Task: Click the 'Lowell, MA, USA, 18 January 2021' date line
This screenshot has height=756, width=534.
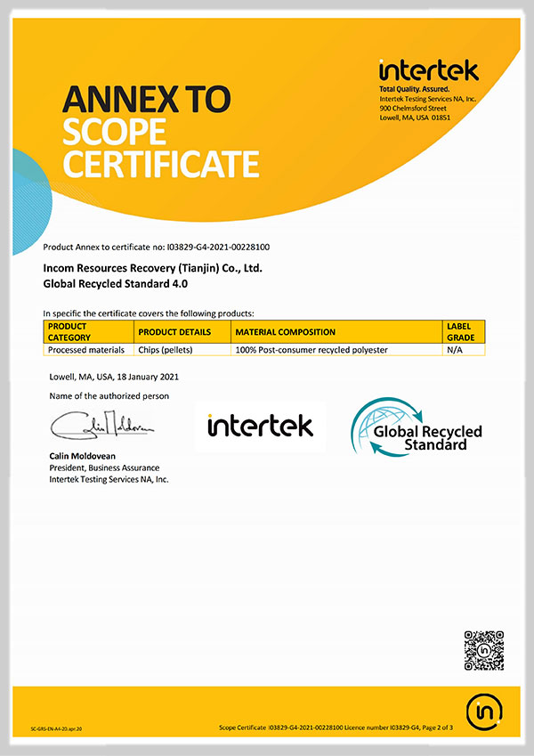Action: tap(114, 377)
